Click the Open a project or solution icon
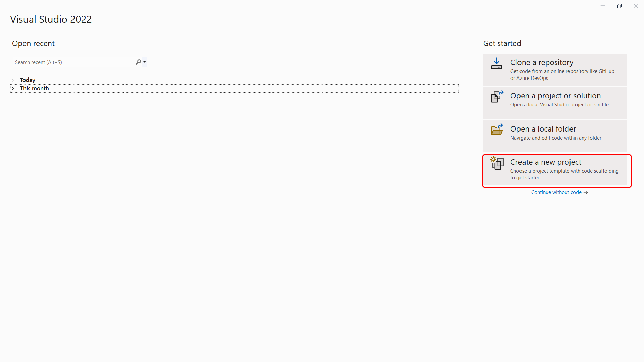 497,97
